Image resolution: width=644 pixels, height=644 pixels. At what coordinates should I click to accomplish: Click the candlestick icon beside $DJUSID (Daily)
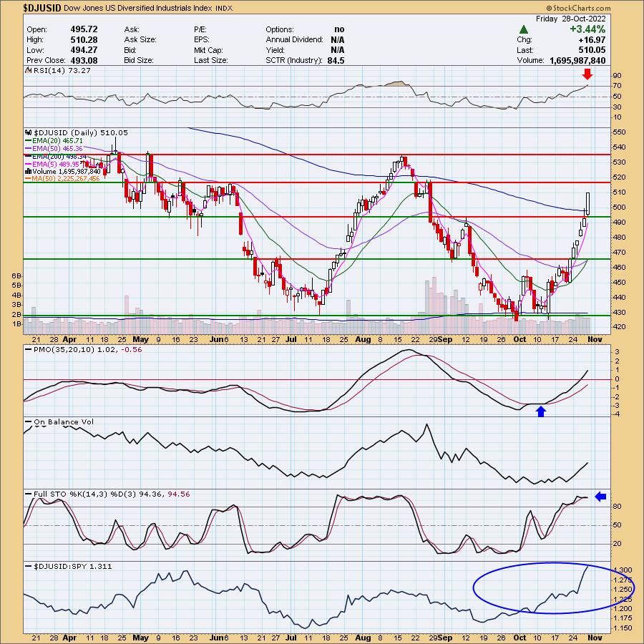[29, 132]
